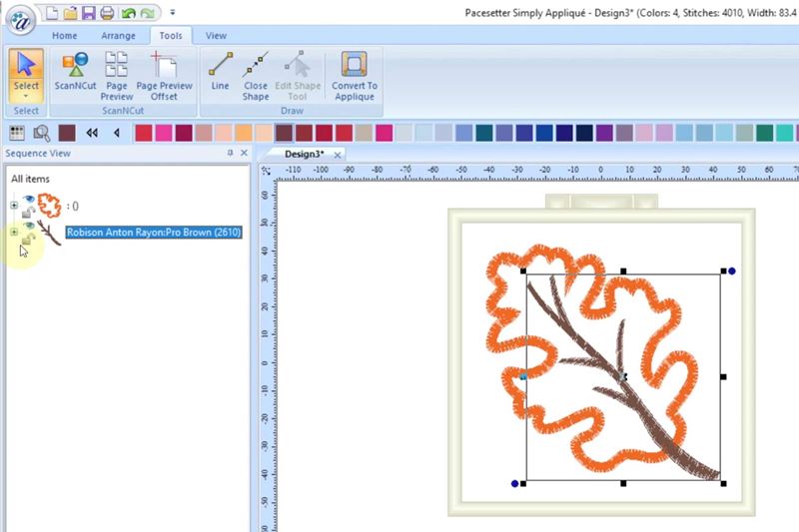This screenshot has height=532, width=799.
Task: Expand the orange leaf sequence item
Action: 14,206
